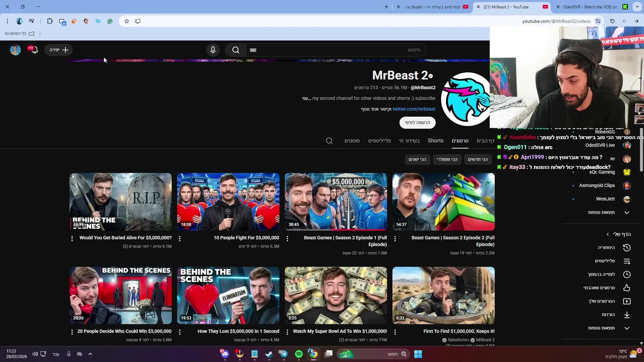644x362 pixels.
Task: Open the twitter.com/mrbeast link
Action: [x=414, y=109]
